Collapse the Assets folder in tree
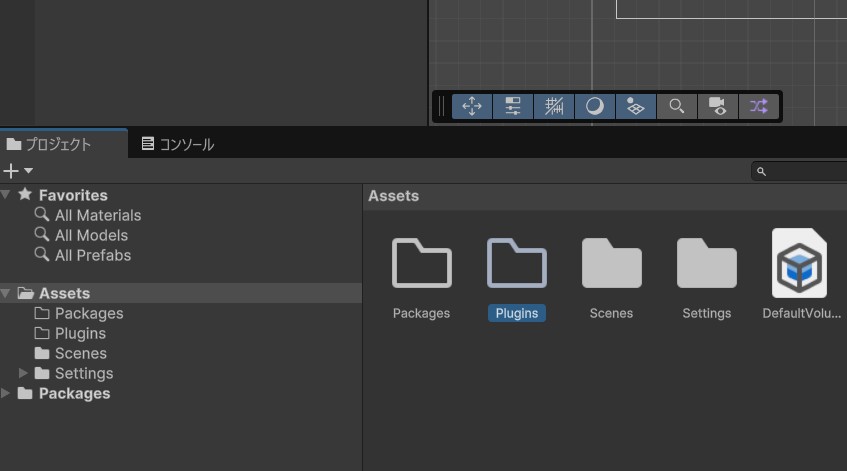This screenshot has height=471, width=847. [5, 293]
